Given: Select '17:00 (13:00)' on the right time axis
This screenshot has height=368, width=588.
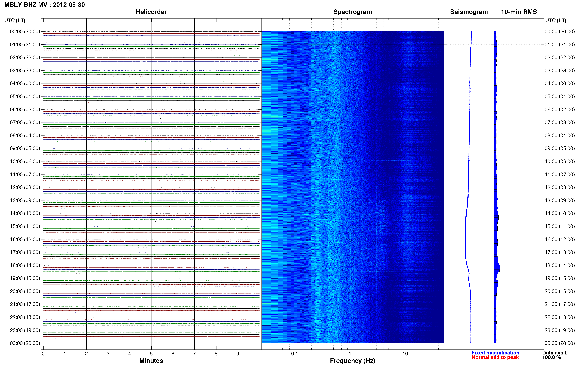Looking at the screenshot, I should point(560,252).
